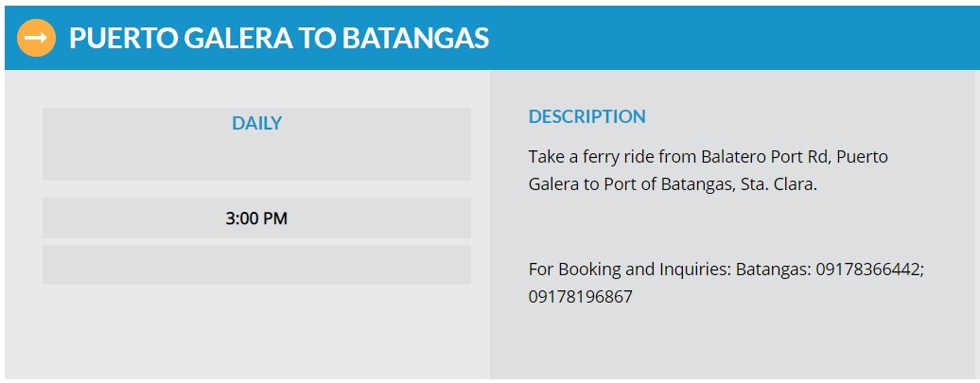Click the blank space under the DAILY label
The height and width of the screenshot is (383, 980).
coord(256,157)
